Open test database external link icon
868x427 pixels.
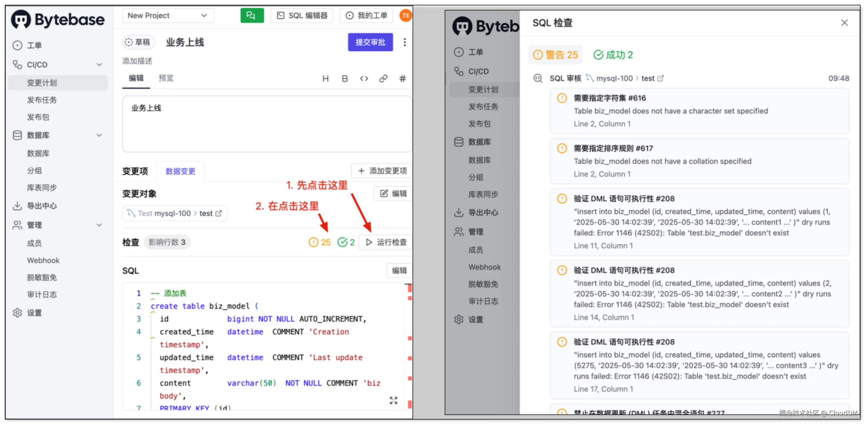(219, 213)
